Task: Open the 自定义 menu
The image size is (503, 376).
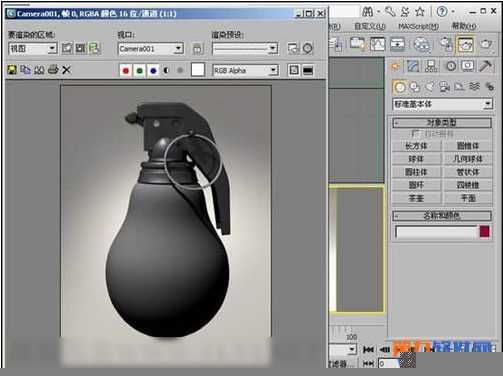Action: (370, 26)
